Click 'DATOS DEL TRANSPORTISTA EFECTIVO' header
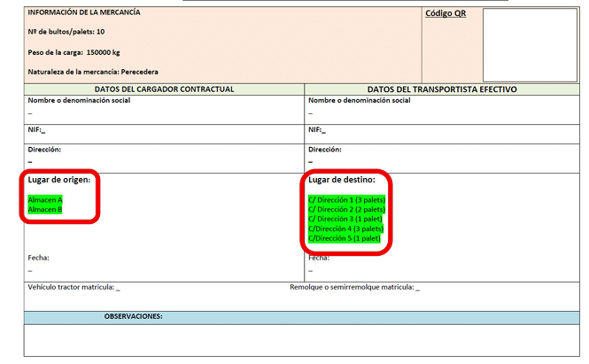 coord(442,89)
